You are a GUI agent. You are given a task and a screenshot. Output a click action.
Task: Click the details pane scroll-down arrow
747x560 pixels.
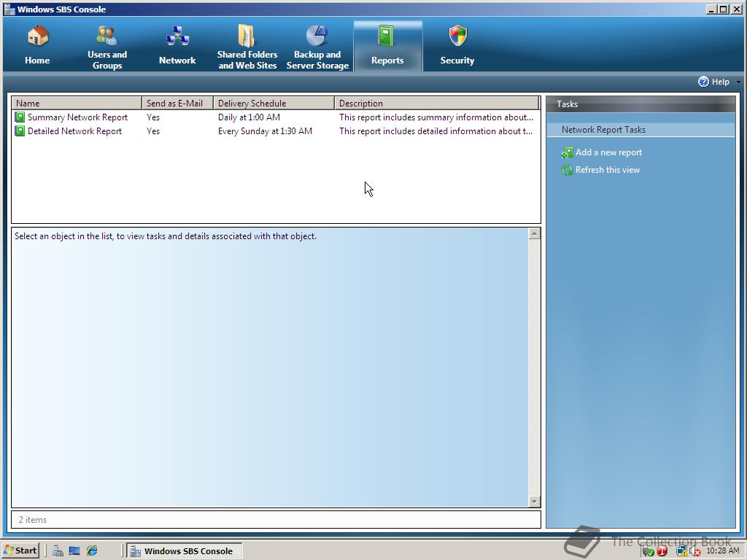click(x=534, y=502)
